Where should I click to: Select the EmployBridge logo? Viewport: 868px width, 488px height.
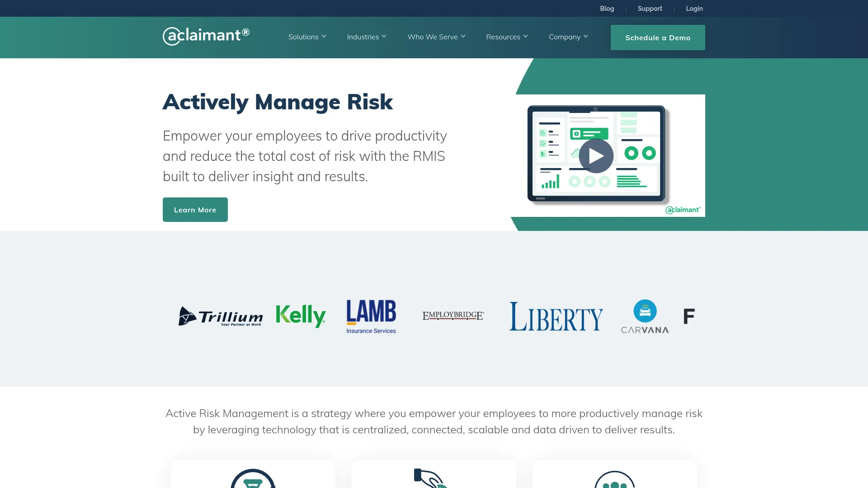coord(453,315)
